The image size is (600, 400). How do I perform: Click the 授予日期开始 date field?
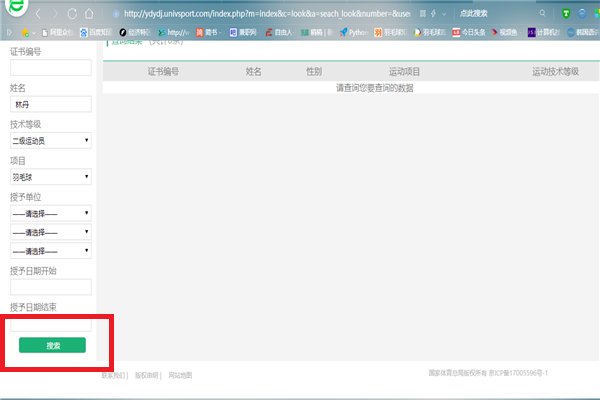point(51,287)
